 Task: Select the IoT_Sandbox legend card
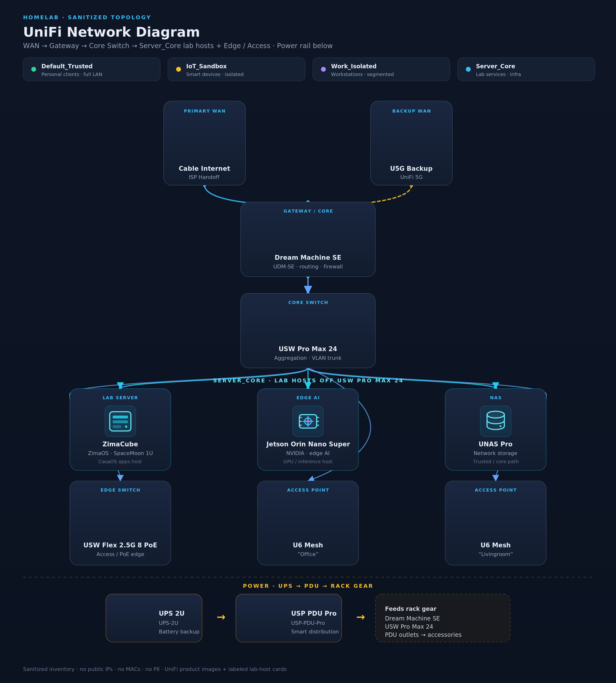point(236,69)
